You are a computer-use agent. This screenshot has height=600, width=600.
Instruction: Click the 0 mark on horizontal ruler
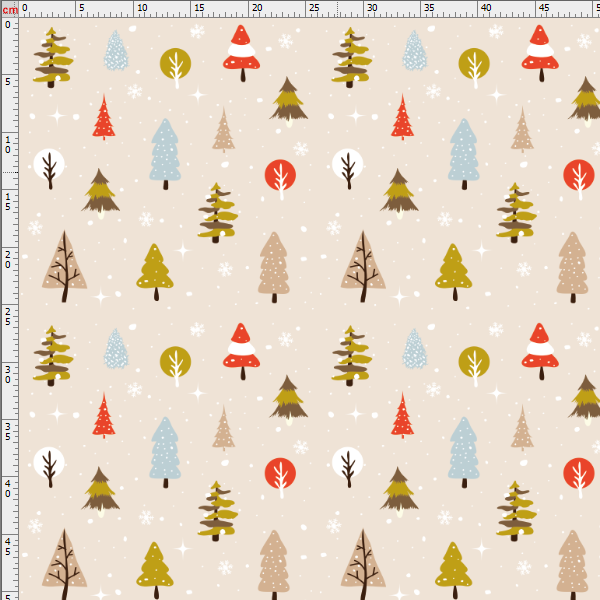(x=25, y=8)
